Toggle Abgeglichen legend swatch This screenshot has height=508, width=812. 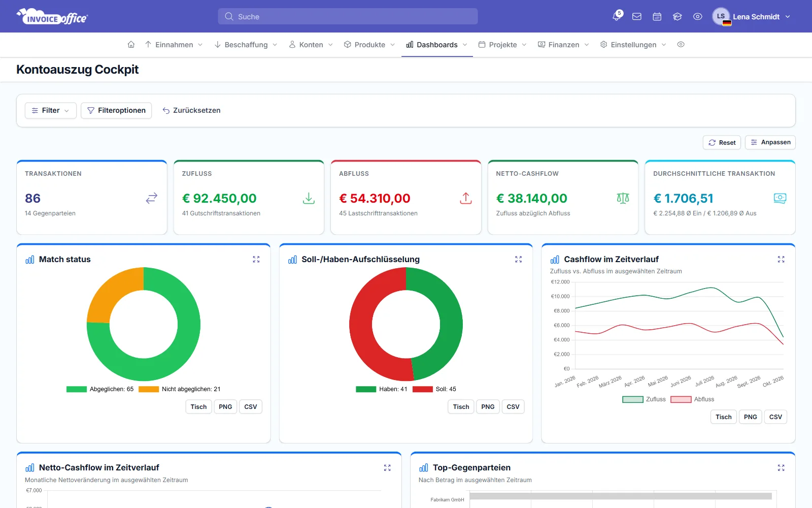[77, 389]
